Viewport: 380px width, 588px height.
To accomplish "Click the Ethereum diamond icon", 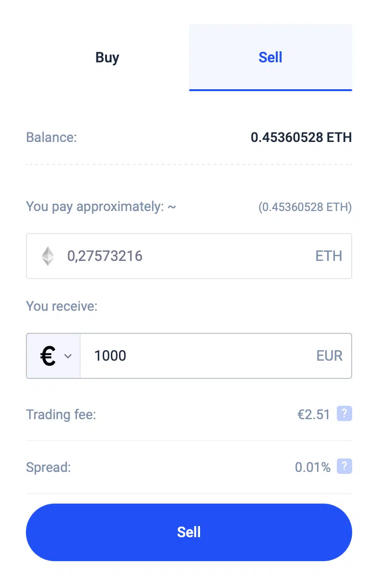I will pos(47,256).
